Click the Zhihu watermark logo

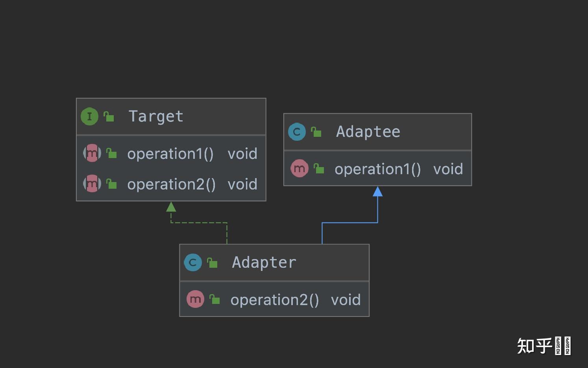point(544,346)
